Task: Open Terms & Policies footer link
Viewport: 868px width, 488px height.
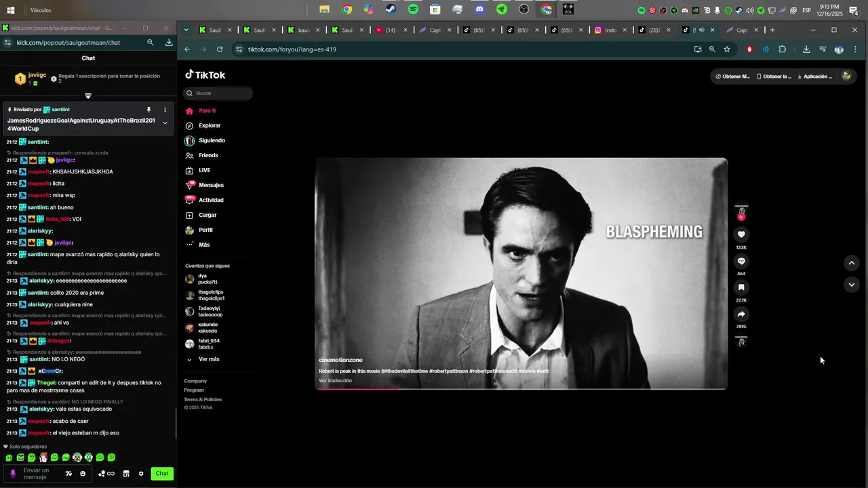Action: pyautogui.click(x=203, y=399)
